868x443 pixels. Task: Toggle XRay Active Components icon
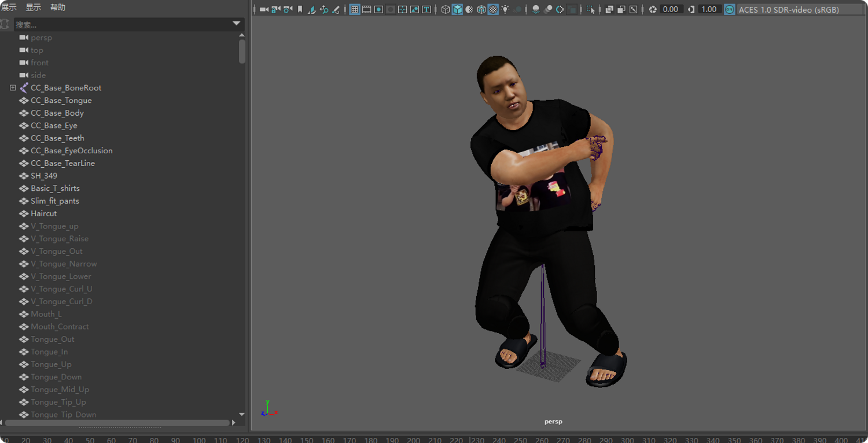pyautogui.click(x=621, y=9)
